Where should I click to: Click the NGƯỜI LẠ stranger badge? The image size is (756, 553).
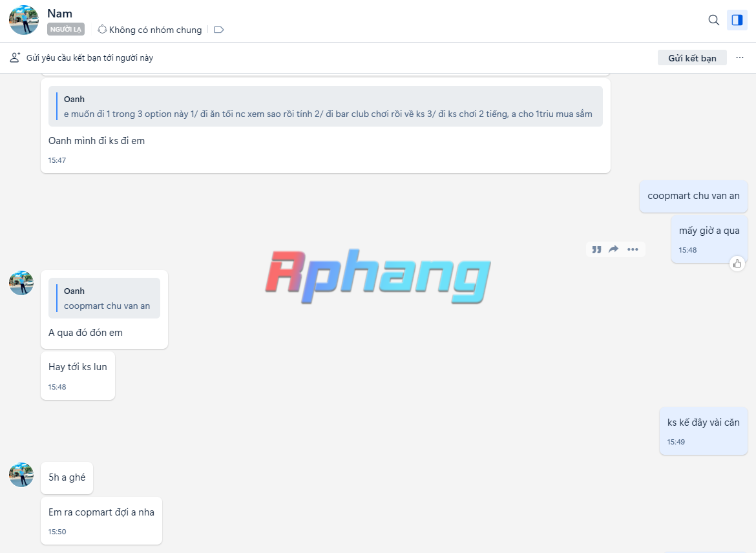65,30
